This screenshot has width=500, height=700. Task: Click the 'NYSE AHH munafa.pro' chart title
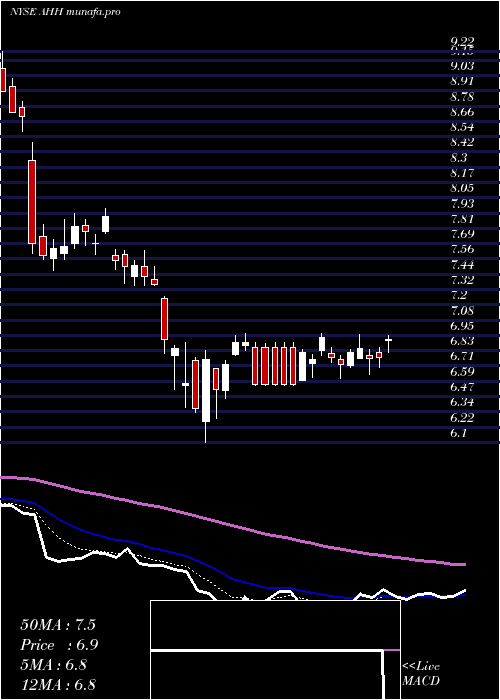coord(65,12)
